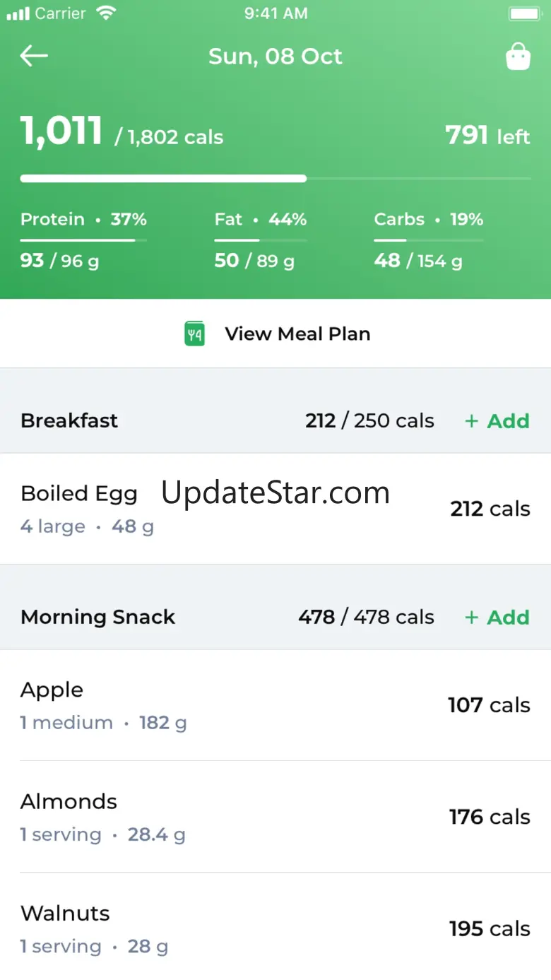
Task: Select the date Sun, 08 Oct
Action: 275,57
